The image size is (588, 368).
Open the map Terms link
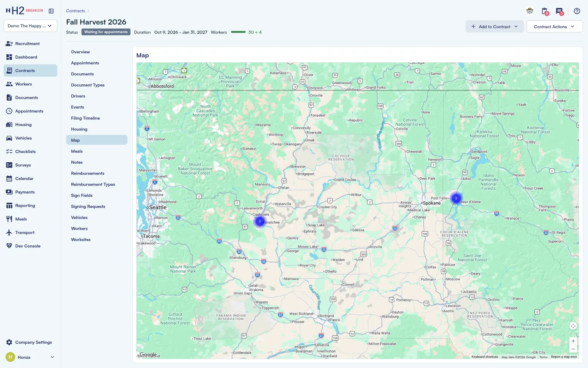pyautogui.click(x=543, y=357)
